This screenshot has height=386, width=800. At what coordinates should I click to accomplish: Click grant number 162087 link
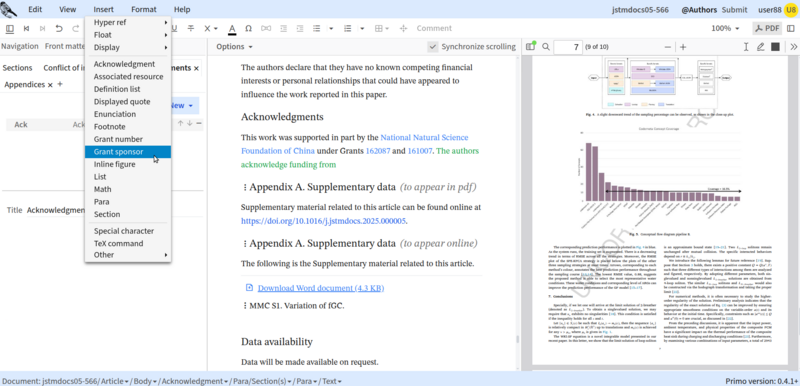(378, 151)
